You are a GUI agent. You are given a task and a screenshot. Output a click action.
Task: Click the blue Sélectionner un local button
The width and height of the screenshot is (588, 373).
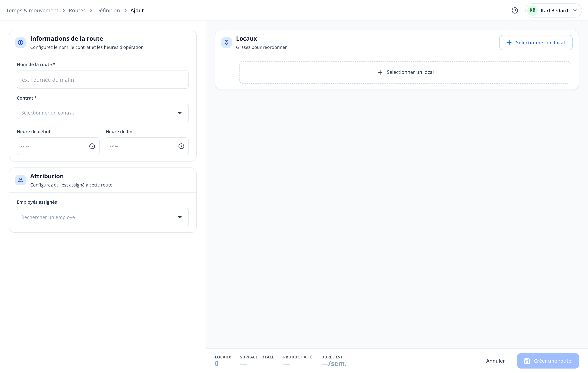[536, 43]
